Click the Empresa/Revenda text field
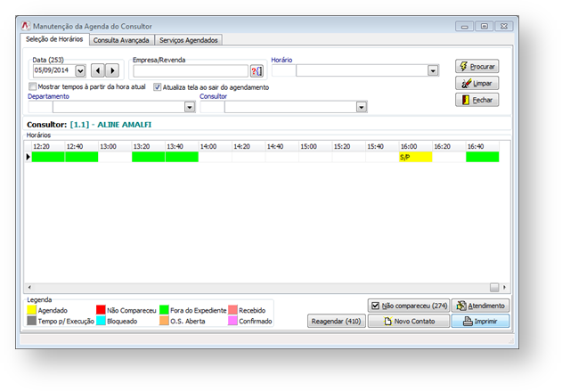Viewport: 562px width, 392px height. (191, 71)
